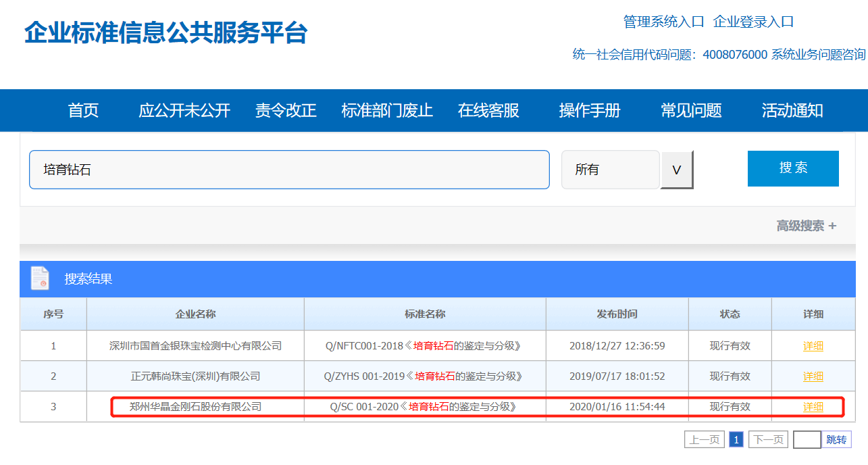Click the 状态 column header
868x465 pixels.
coord(730,314)
